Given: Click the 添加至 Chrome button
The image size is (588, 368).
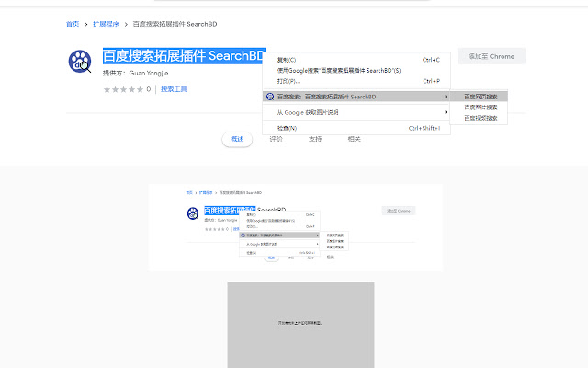Looking at the screenshot, I should [x=492, y=56].
